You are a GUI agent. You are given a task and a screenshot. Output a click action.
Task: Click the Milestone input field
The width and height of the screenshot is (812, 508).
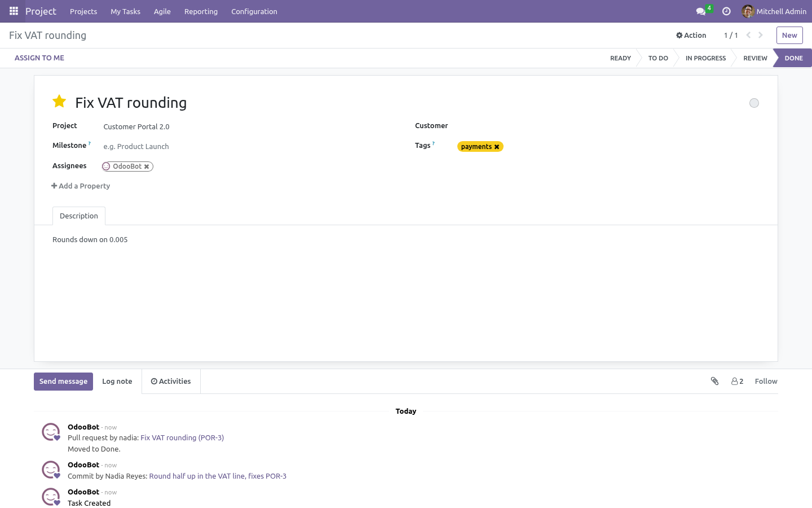point(248,147)
